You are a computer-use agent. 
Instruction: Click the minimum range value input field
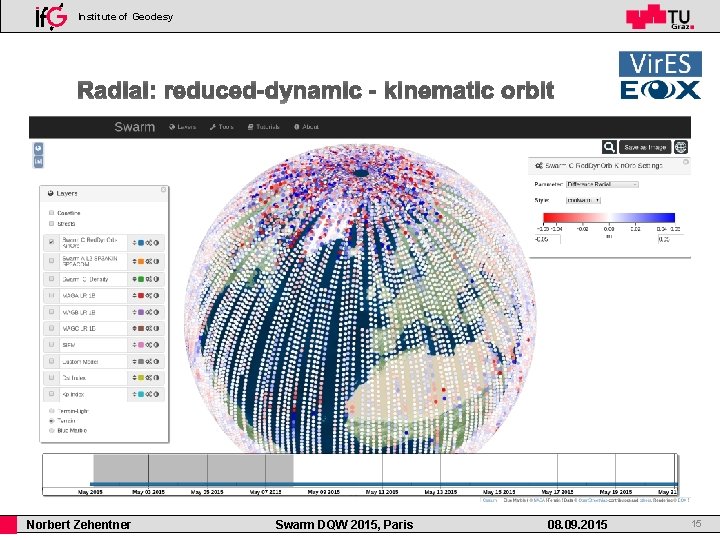(547, 239)
